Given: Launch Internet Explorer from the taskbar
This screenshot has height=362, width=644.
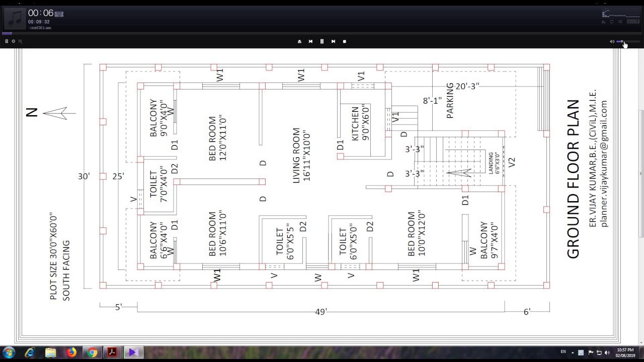Looking at the screenshot, I should click(x=30, y=352).
